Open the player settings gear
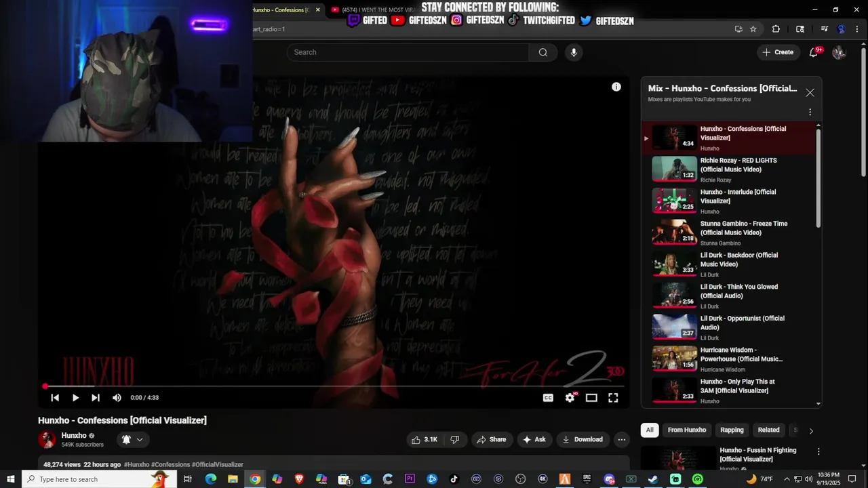The width and height of the screenshot is (868, 488). 570,398
